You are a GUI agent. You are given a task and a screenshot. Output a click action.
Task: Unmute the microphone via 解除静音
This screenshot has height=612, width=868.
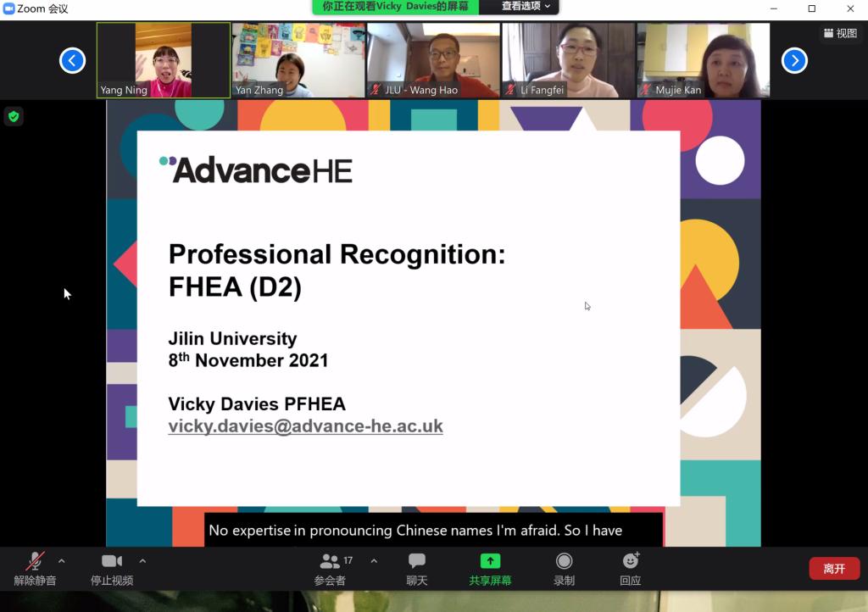point(35,568)
